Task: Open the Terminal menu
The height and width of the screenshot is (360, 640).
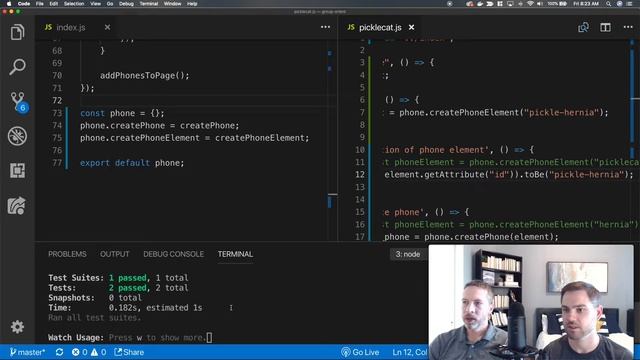Action: click(149, 4)
